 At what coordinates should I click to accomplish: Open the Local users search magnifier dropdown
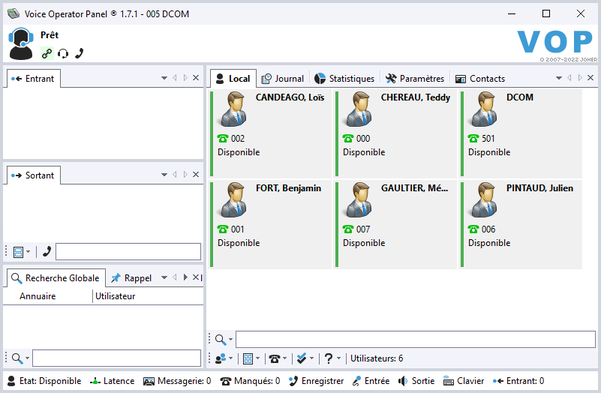pos(223,339)
